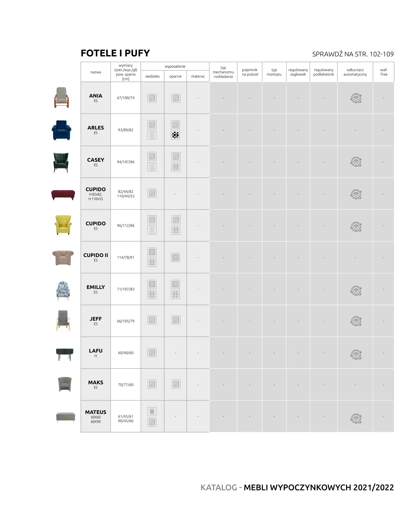Screen dimensions: 420x509
Task: Select the burgundy CUPIDO pouf image
Action: [x=63, y=194]
